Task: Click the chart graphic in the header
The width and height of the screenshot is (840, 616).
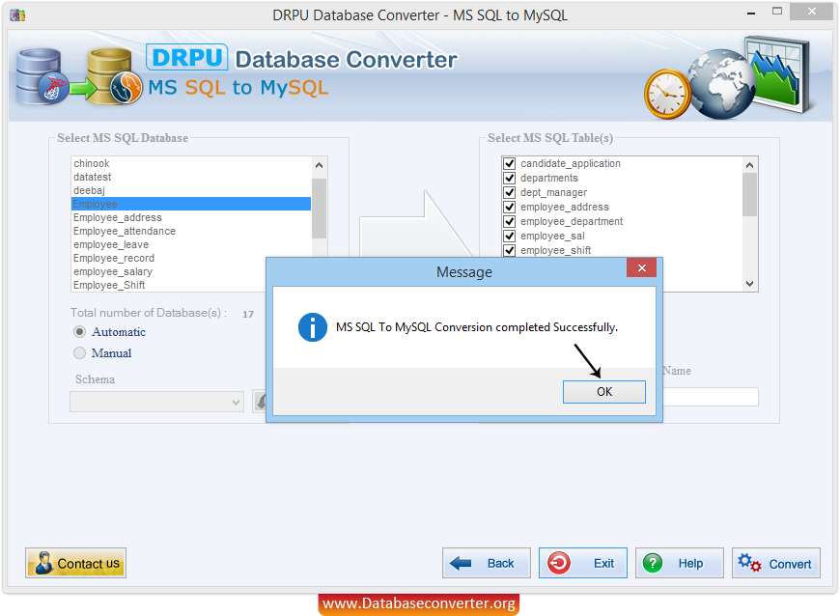Action: pos(779,72)
